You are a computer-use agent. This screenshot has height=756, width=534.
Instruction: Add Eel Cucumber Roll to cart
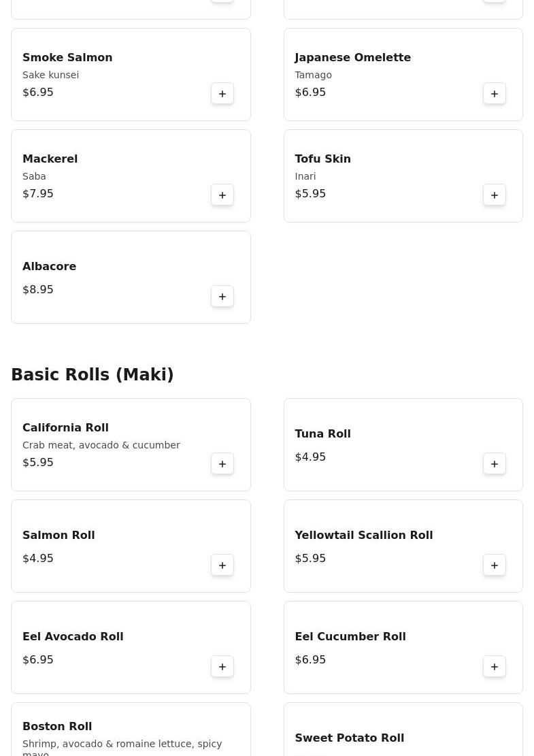click(x=495, y=667)
